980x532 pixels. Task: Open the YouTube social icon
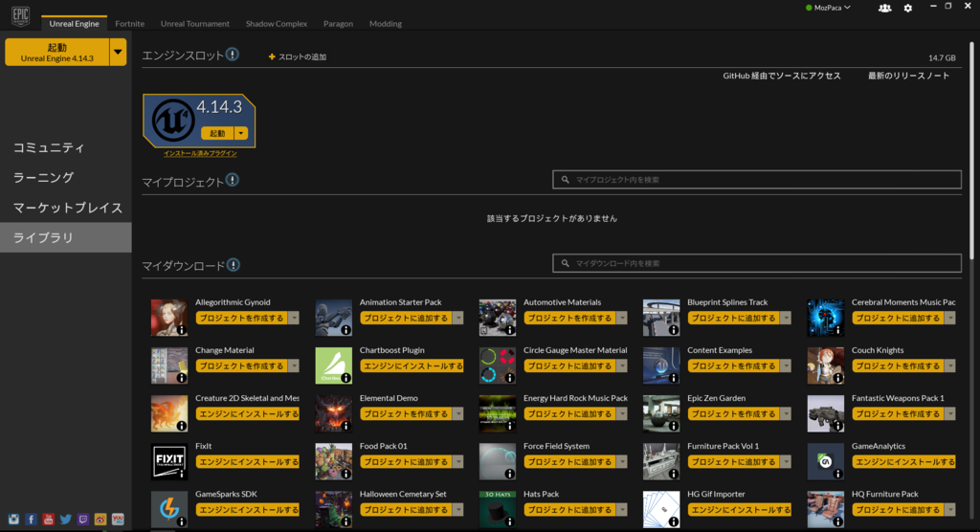48,520
